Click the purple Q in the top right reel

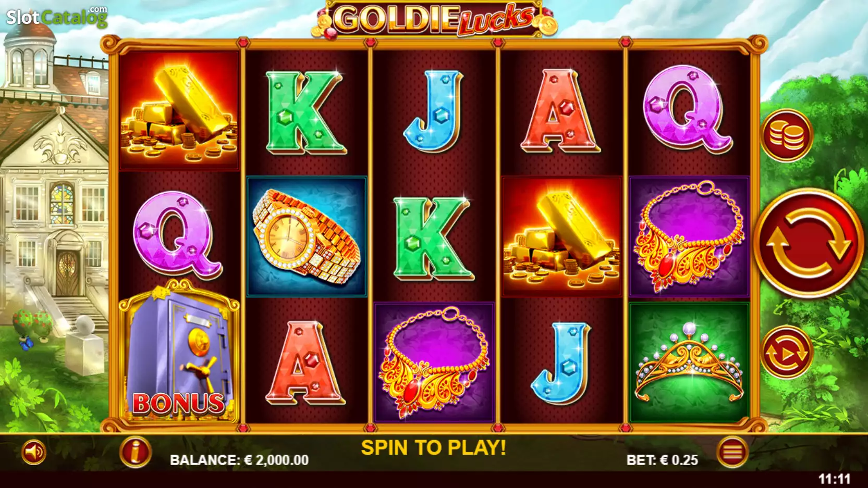687,109
